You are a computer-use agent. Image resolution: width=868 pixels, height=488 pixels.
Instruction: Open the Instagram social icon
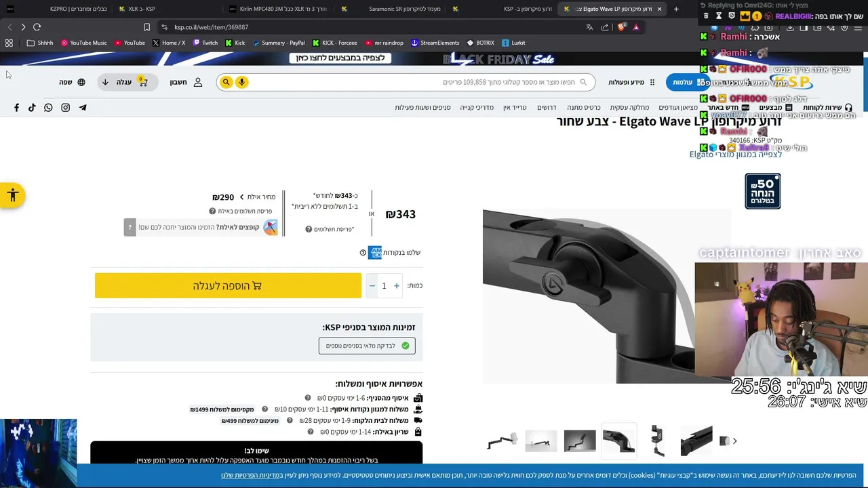pyautogui.click(x=66, y=107)
